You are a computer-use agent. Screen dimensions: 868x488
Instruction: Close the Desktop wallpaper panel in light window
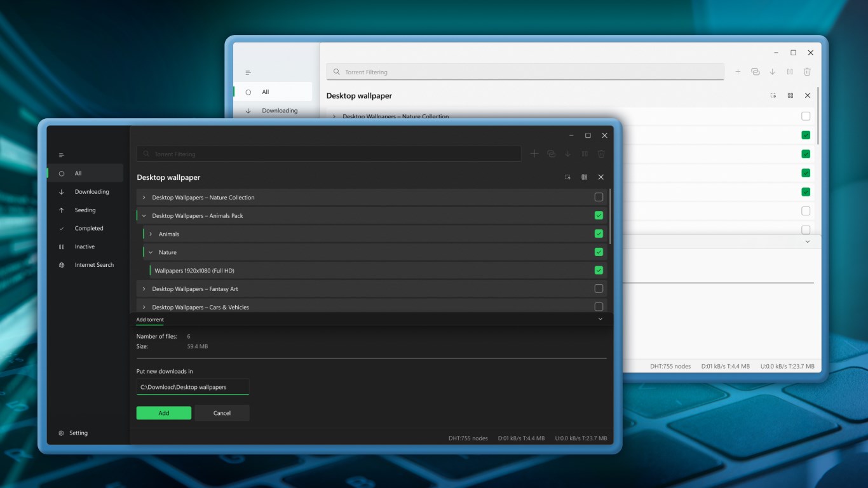pos(808,95)
